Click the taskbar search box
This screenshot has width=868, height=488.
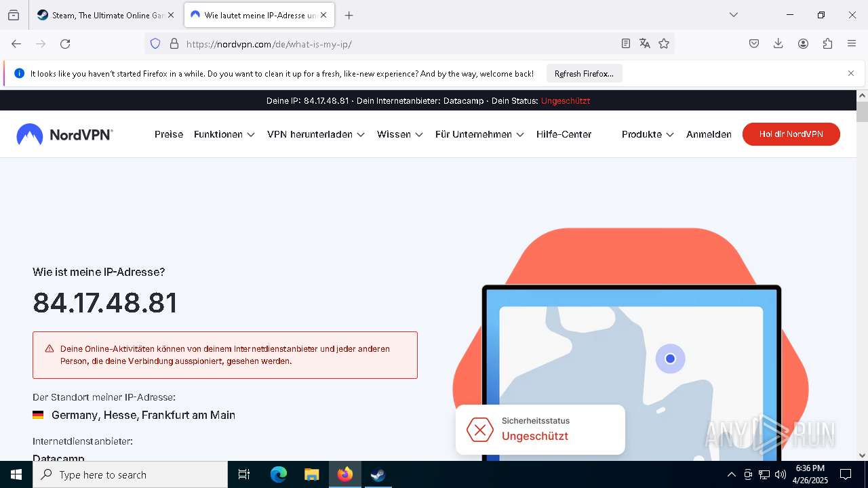[x=130, y=474]
